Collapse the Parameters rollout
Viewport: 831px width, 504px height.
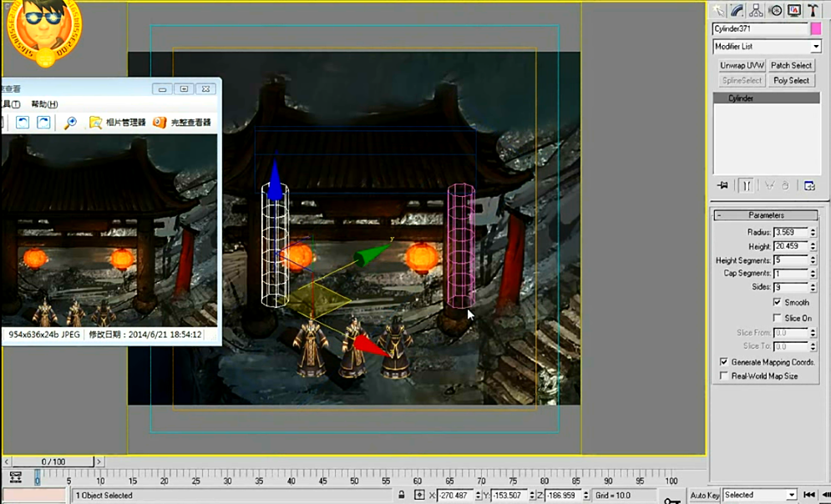[766, 215]
